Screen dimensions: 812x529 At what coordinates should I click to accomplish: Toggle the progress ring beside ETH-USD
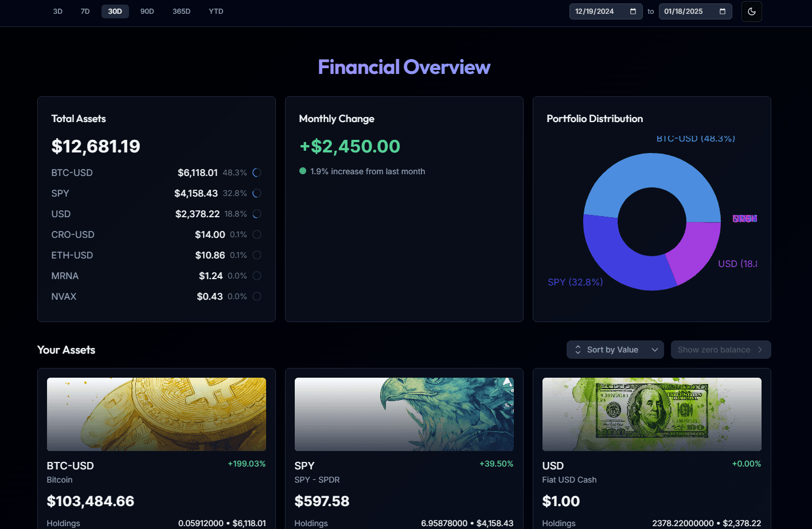click(x=257, y=254)
